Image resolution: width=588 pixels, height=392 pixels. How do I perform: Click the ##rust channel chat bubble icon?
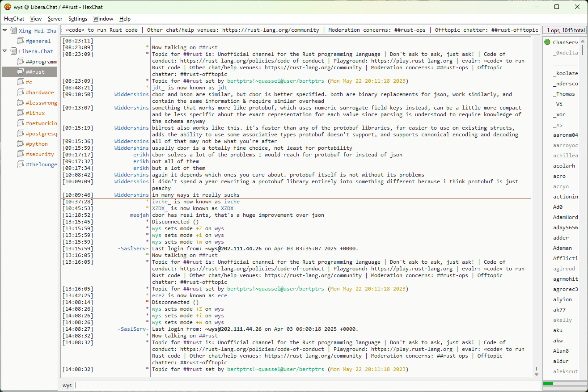21,72
